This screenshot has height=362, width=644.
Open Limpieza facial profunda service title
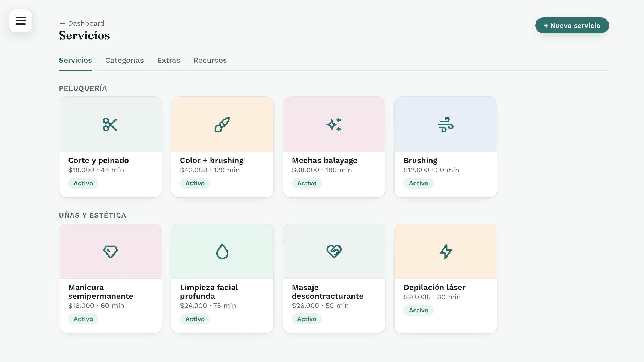(x=209, y=292)
